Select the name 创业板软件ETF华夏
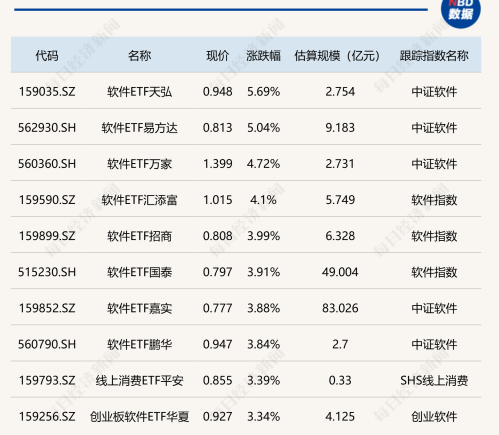Image resolution: width=499 pixels, height=435 pixels. 139,416
